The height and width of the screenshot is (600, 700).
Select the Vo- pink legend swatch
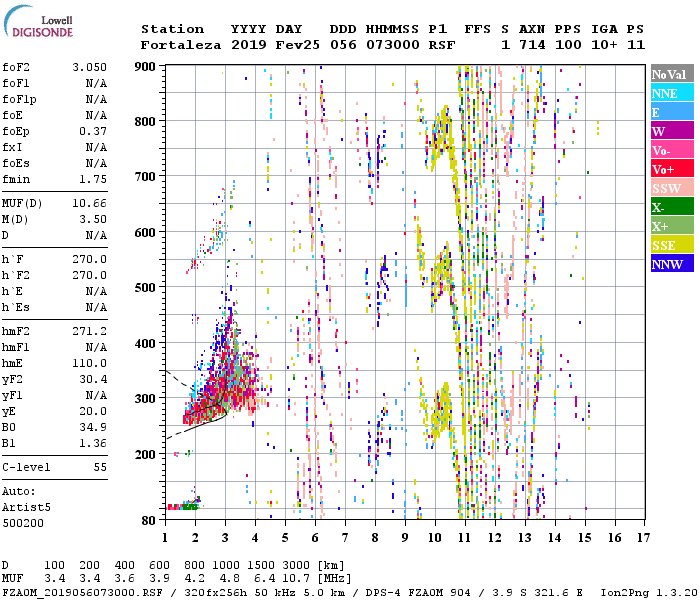672,150
